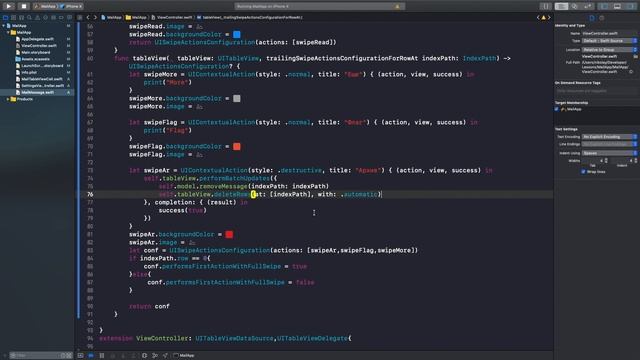The image size is (640, 360).
Task: Click orange color literal for swipeFlag
Action: (x=237, y=147)
